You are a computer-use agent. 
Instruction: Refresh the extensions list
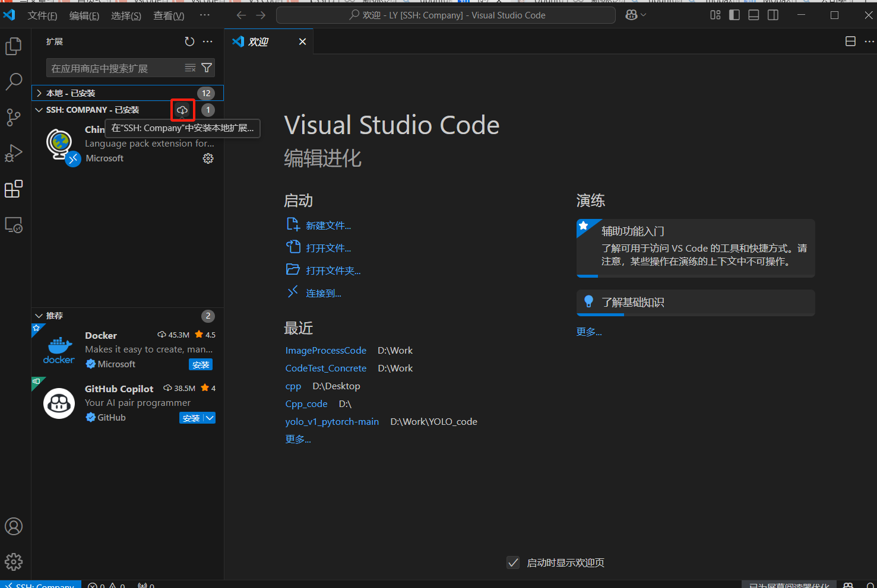click(x=189, y=42)
